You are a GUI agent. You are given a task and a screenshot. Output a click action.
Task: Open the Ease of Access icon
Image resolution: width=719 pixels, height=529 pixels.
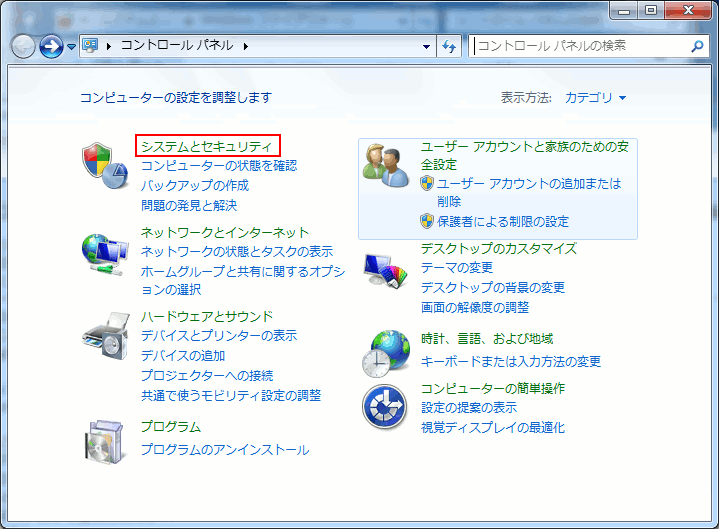click(x=386, y=407)
